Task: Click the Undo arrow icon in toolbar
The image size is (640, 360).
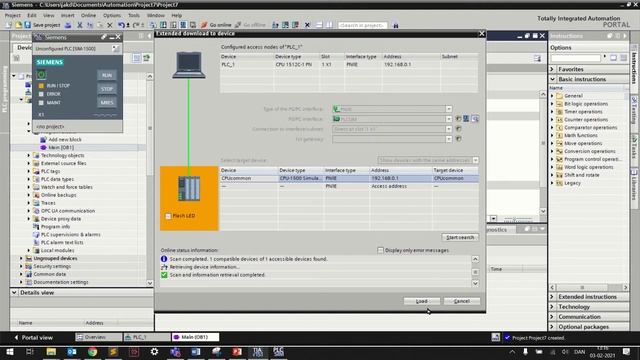Action: pos(121,25)
